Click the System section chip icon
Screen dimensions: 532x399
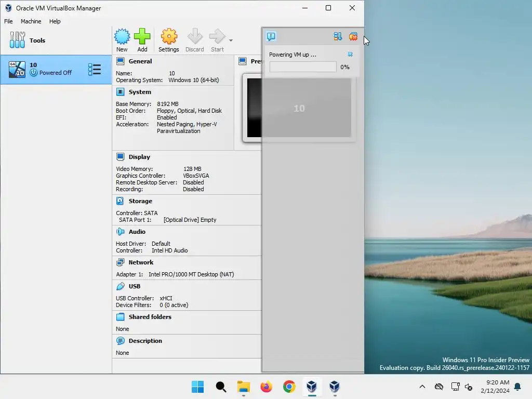pyautogui.click(x=120, y=92)
